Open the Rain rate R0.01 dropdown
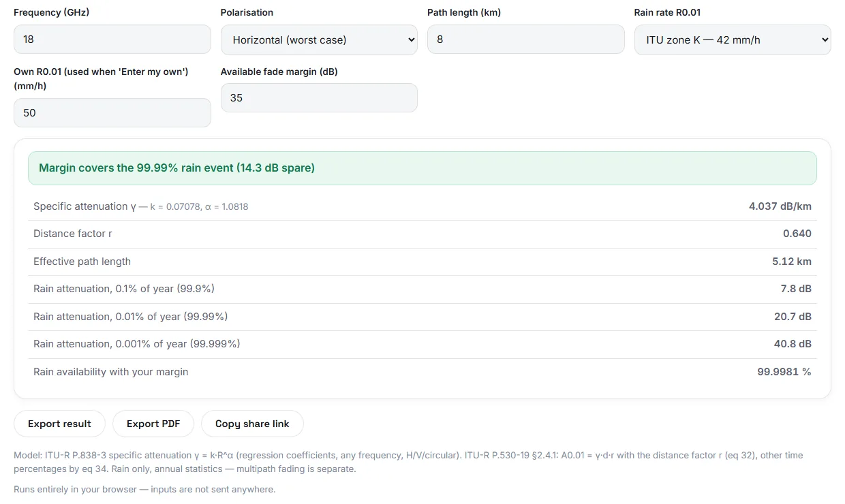 click(x=733, y=40)
